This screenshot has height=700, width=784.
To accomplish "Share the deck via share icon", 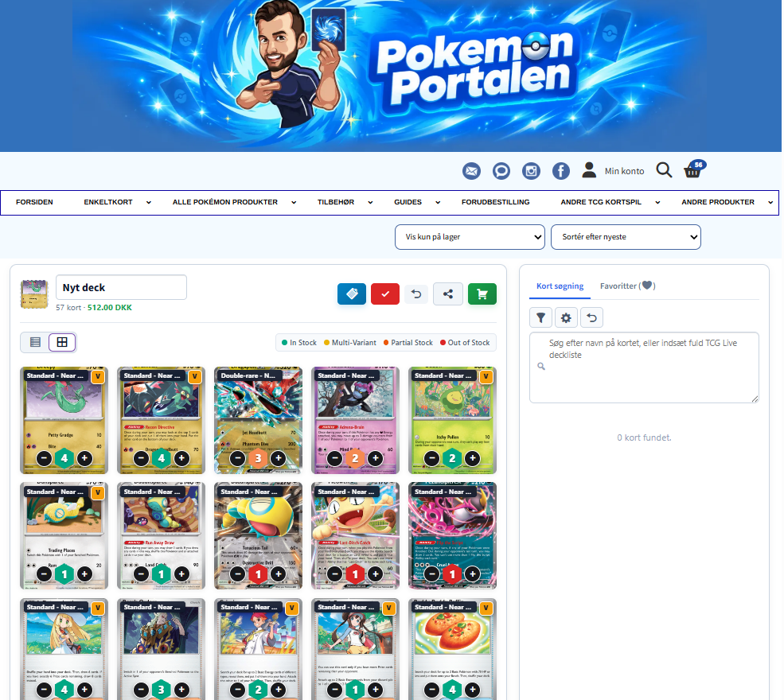I will tap(448, 294).
